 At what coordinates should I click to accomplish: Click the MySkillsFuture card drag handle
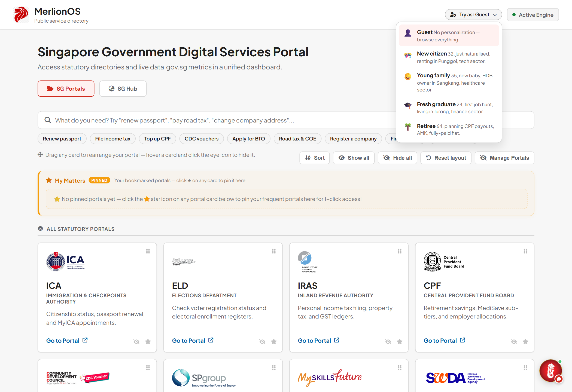coord(400,367)
